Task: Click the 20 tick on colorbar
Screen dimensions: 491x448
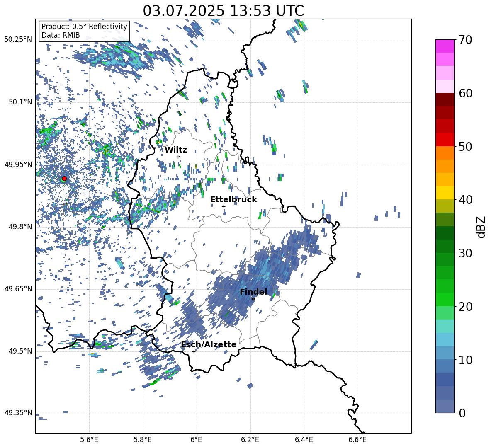Action: [x=465, y=306]
